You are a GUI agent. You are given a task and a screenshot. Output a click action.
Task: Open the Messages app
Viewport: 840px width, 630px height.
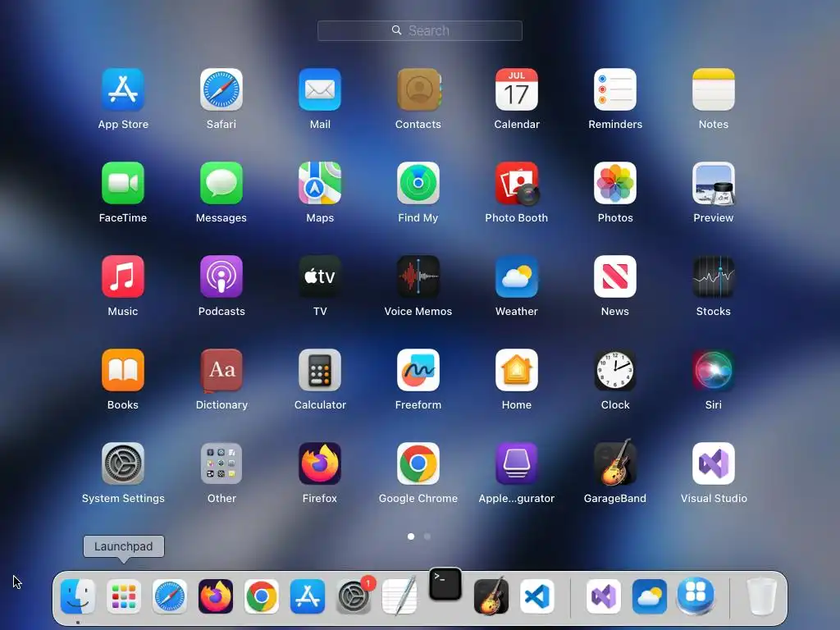221,183
